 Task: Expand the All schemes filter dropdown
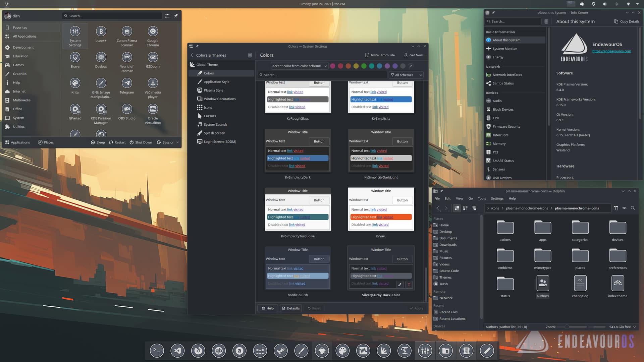(x=406, y=75)
